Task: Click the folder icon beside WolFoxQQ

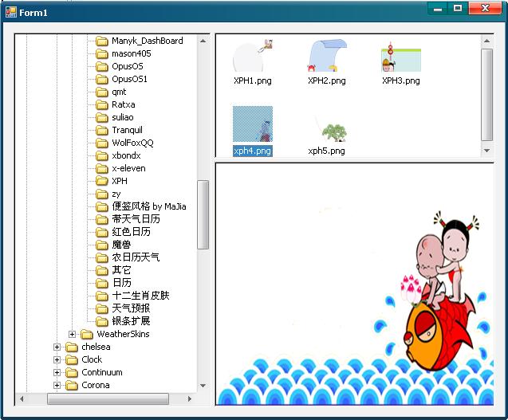Action: pyautogui.click(x=101, y=143)
